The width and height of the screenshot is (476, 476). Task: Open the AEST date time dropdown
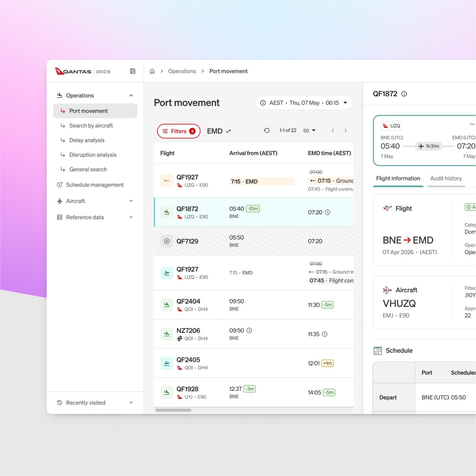pos(304,103)
